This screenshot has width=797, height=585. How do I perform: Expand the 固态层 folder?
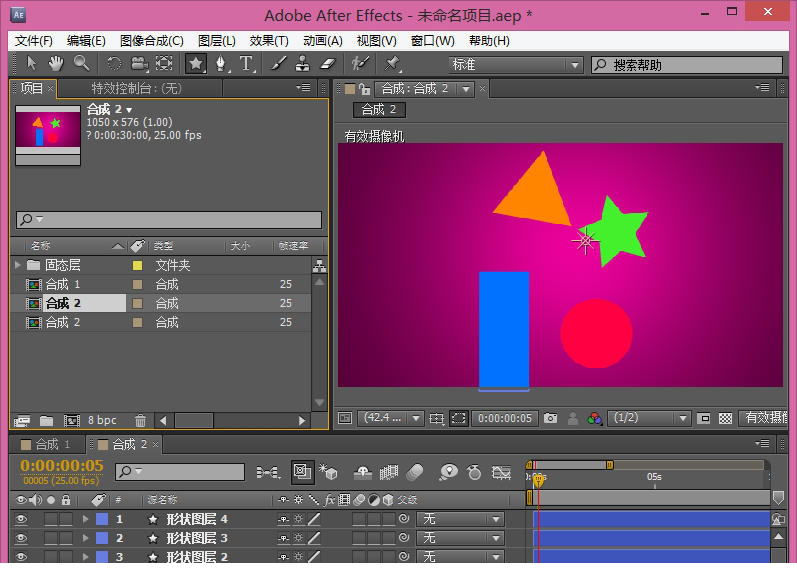(18, 266)
